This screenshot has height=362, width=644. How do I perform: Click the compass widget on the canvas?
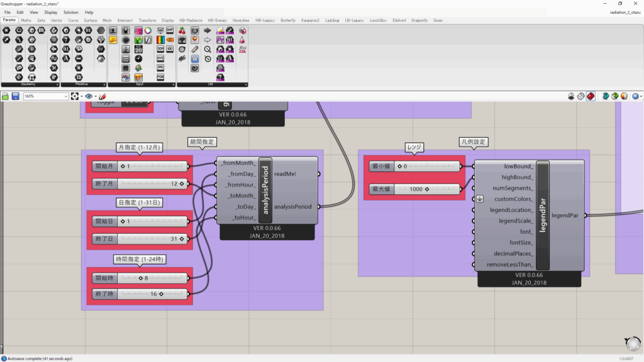coord(632,343)
